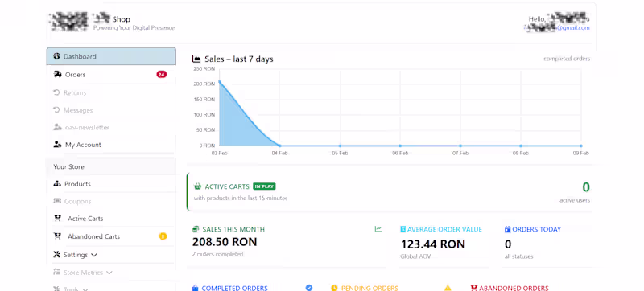This screenshot has height=291, width=644.
Task: Open the Active Carts page
Action: coord(111,218)
